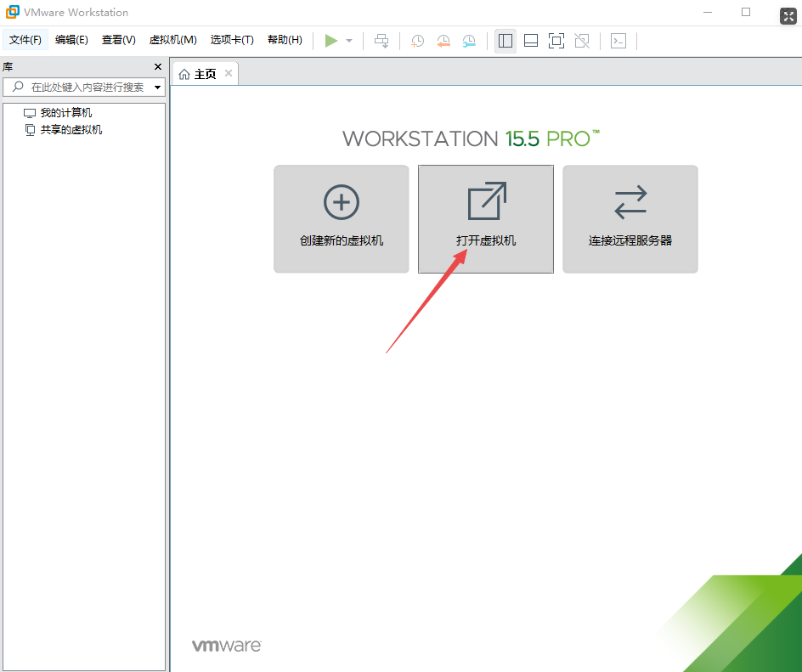Viewport: 802px width, 672px height.
Task: Click the library search input field
Action: click(84, 88)
